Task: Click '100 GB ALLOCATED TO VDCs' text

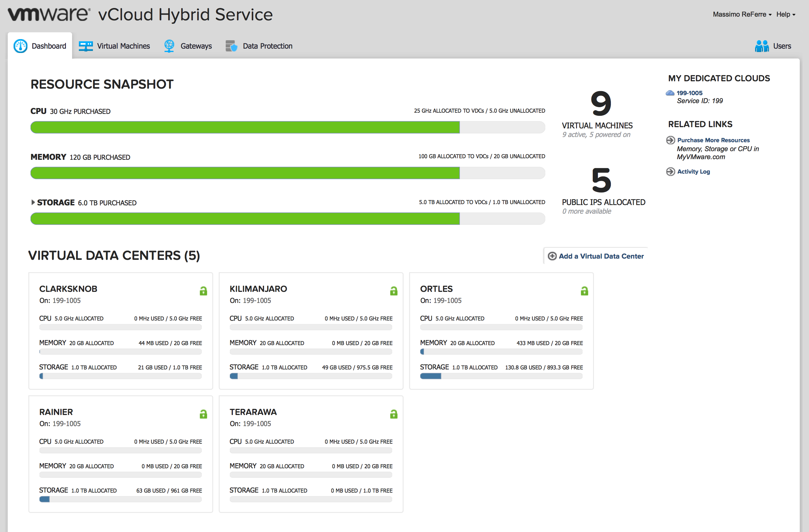Action: click(x=453, y=156)
